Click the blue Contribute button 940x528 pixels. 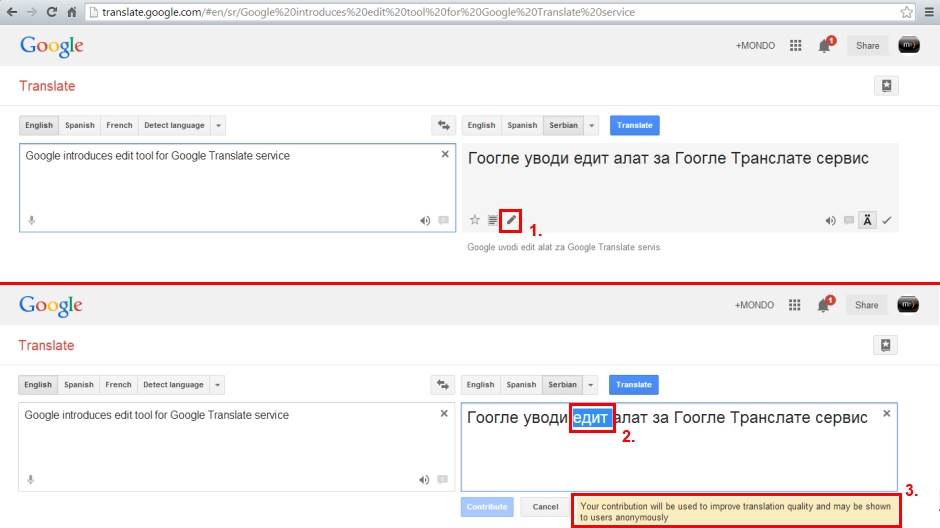click(x=487, y=507)
